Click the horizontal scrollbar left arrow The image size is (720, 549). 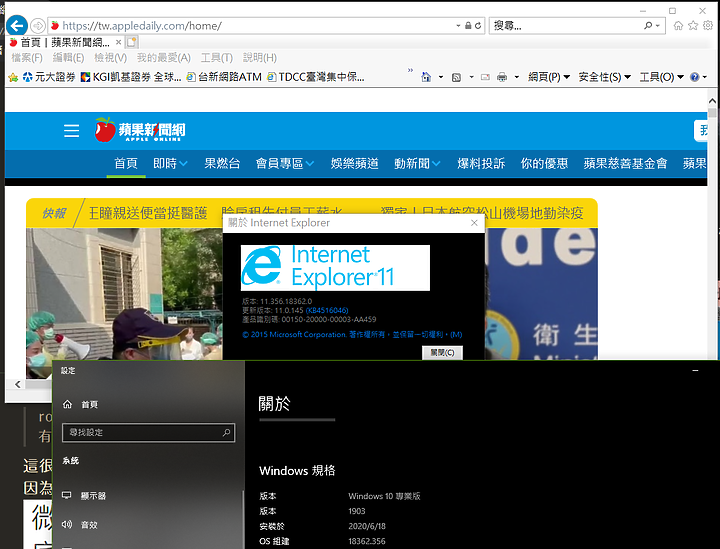(x=18, y=384)
